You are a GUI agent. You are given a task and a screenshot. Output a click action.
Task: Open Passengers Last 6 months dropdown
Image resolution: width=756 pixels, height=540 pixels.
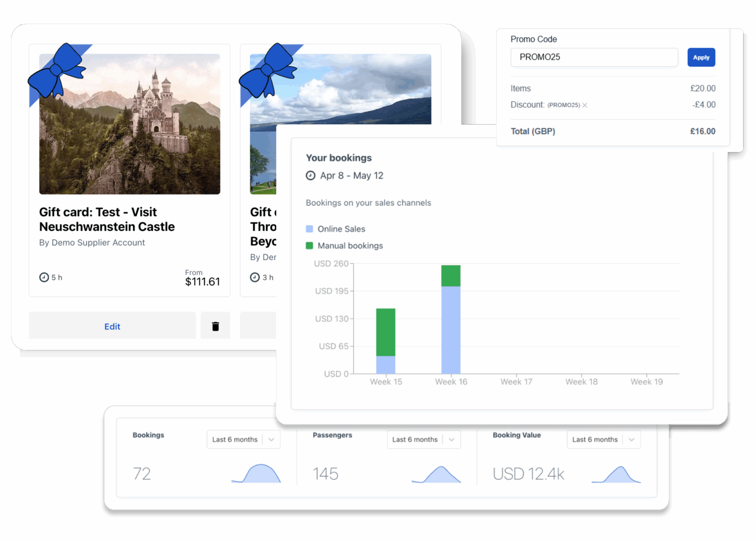click(x=423, y=439)
